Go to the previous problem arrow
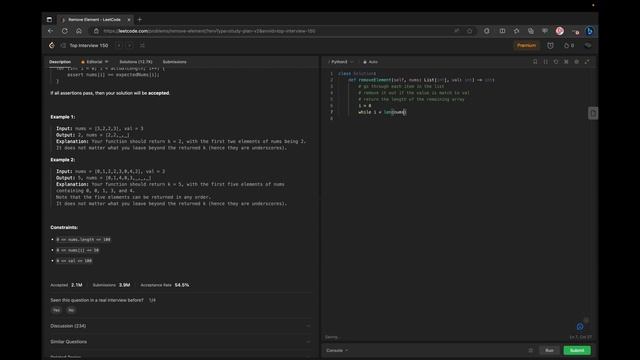Screen dimensions: 640x360 pyautogui.click(x=119, y=45)
